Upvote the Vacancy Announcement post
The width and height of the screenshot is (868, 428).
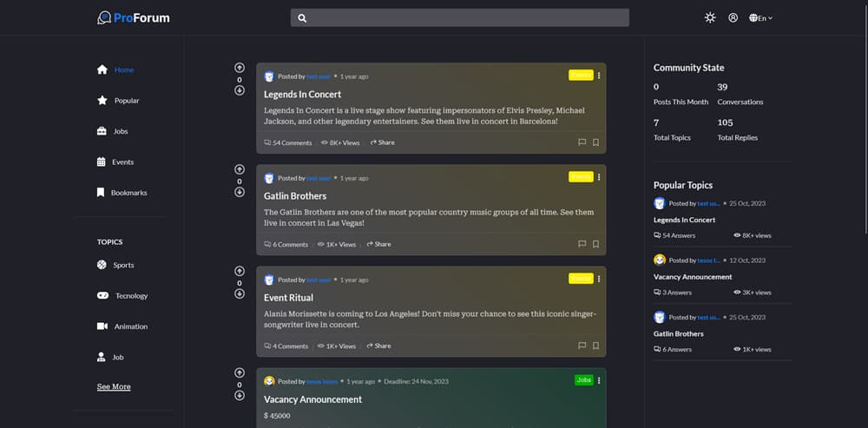[240, 372]
